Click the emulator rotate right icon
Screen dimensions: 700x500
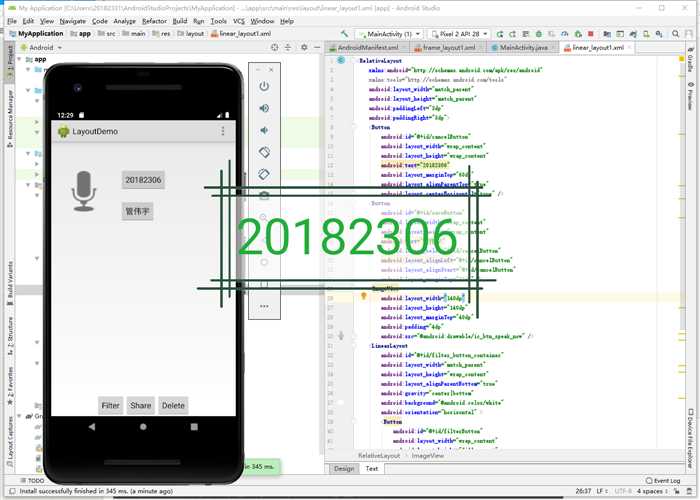point(264,174)
